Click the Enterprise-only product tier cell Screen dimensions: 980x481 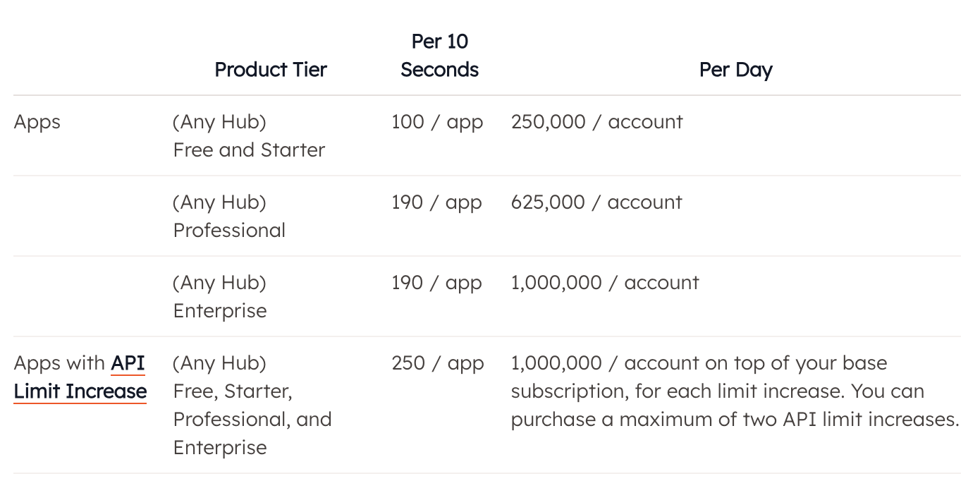pos(220,297)
